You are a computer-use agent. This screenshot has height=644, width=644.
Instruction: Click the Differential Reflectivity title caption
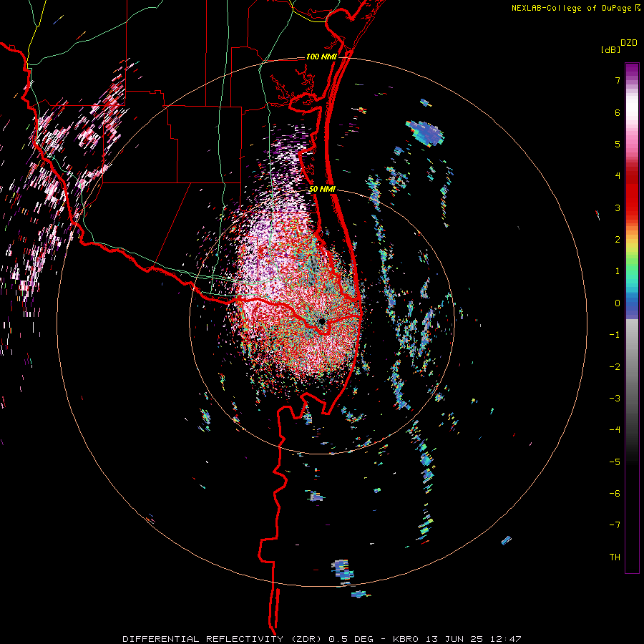322,639
